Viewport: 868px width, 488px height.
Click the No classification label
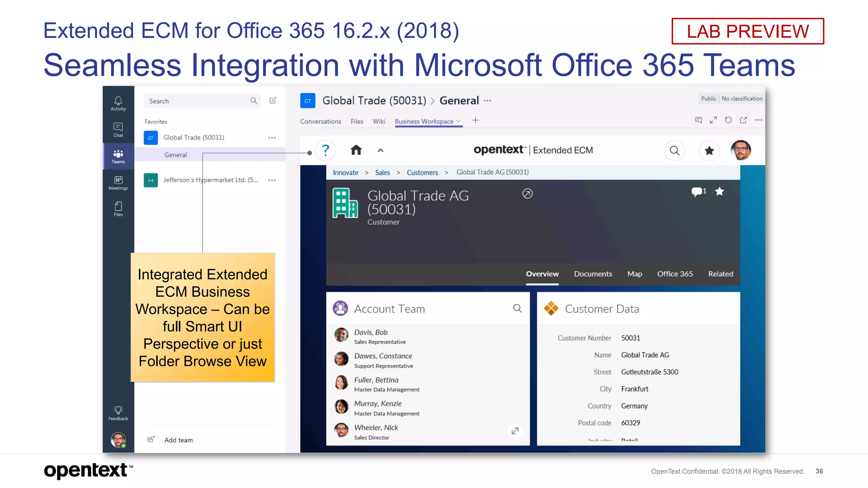point(742,98)
